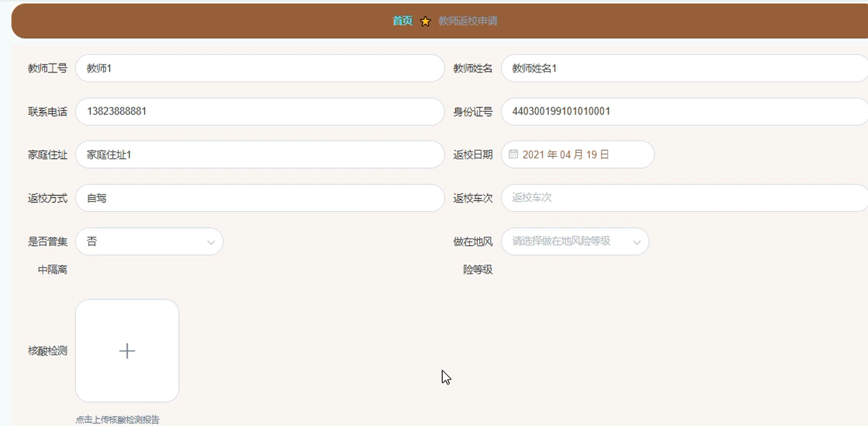Open the 返校日期 date picker field
This screenshot has height=426, width=868.
[578, 155]
